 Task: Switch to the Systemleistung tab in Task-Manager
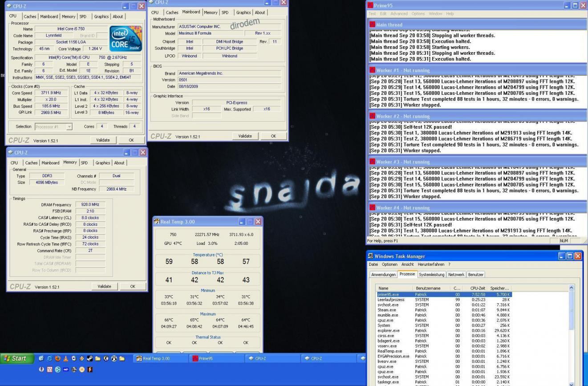point(433,275)
